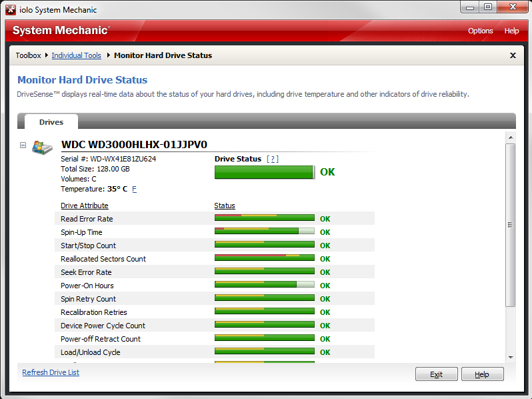Click the Spin-Up Time status bar
This screenshot has width=532, height=399.
(264, 232)
